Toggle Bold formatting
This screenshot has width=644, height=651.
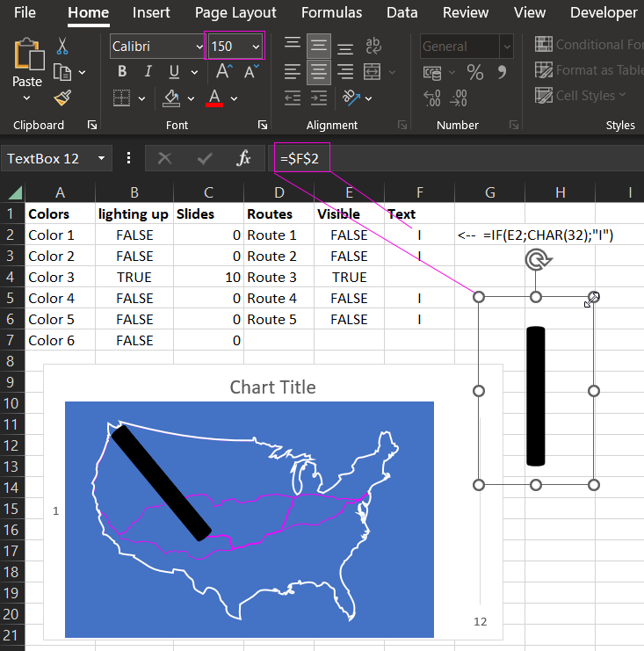[122, 72]
